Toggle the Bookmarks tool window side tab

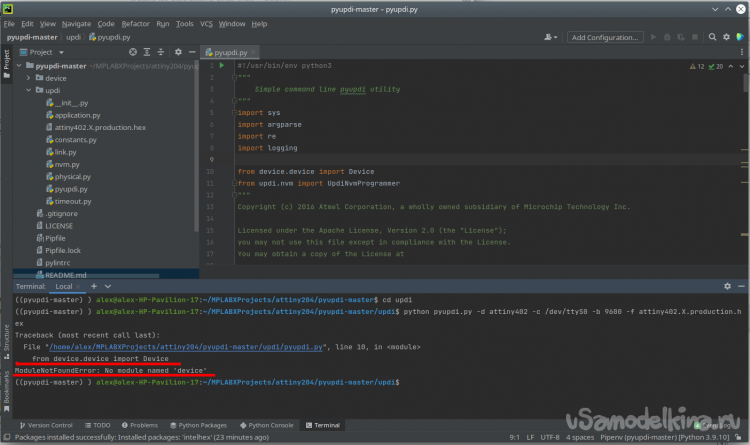(x=5, y=385)
